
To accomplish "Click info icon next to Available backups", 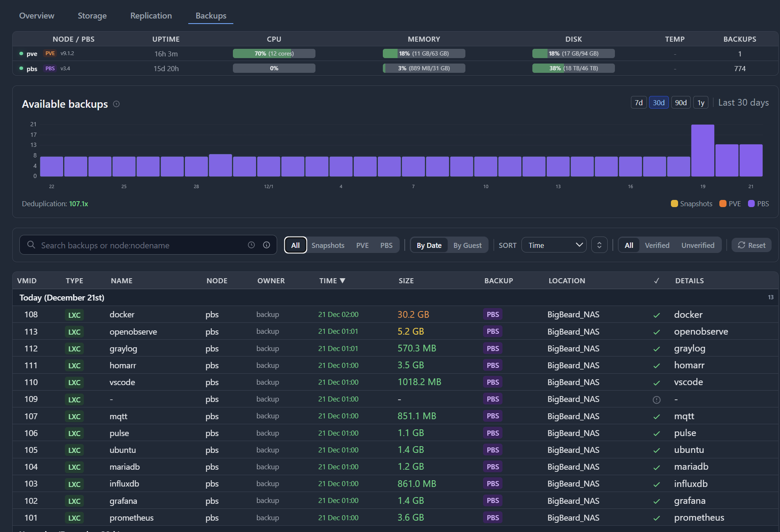I will [117, 104].
